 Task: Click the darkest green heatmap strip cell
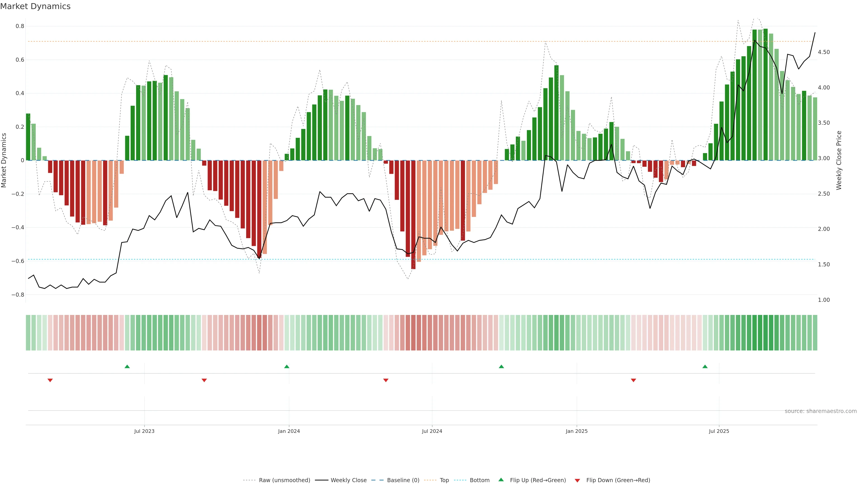[x=766, y=333]
